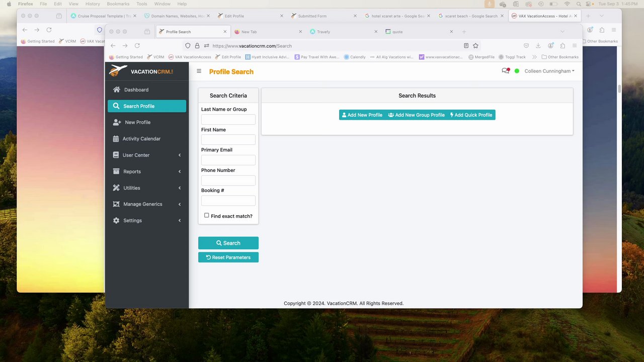
Task: Open the Downloads arrow icon
Action: coord(538,46)
